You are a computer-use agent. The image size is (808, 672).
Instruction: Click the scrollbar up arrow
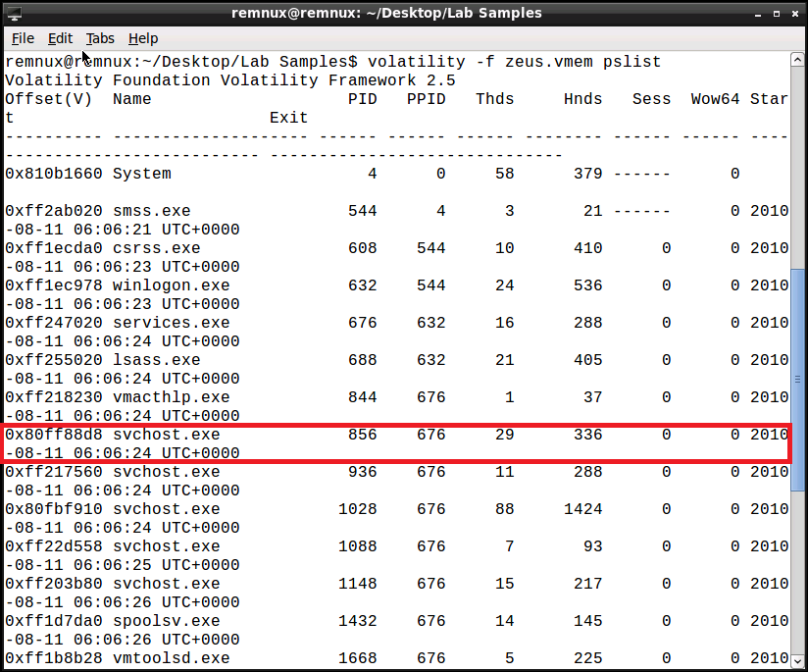tap(798, 60)
